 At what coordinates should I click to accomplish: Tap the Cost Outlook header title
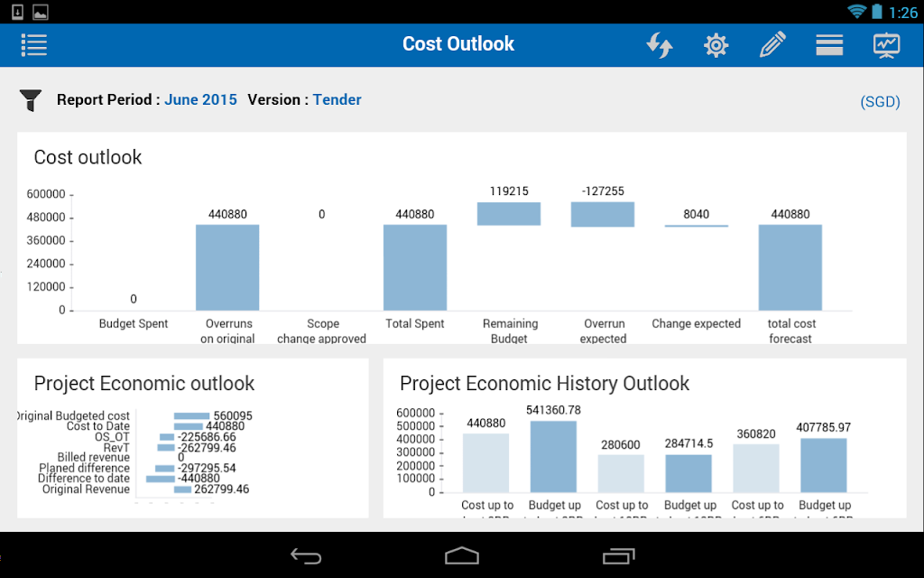point(458,43)
